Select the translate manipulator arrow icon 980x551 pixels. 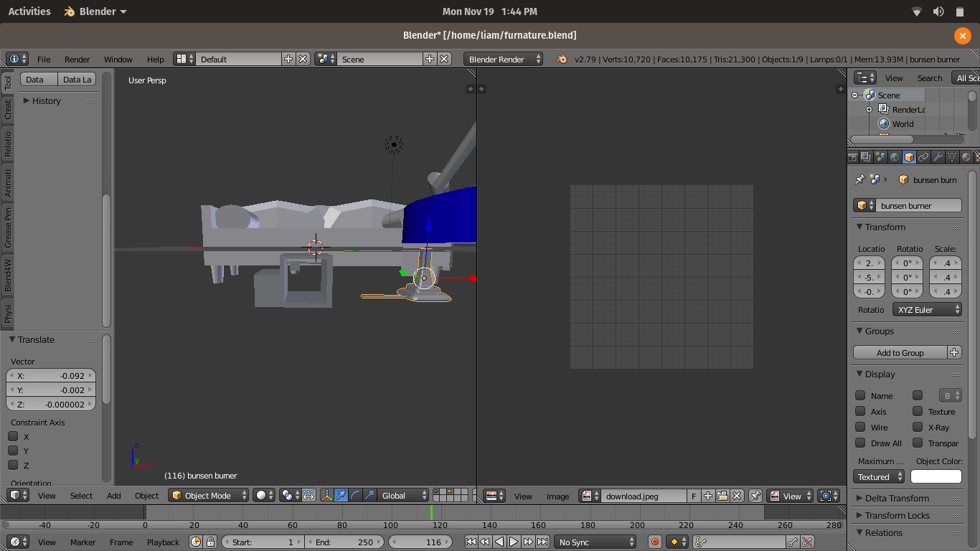pos(341,495)
